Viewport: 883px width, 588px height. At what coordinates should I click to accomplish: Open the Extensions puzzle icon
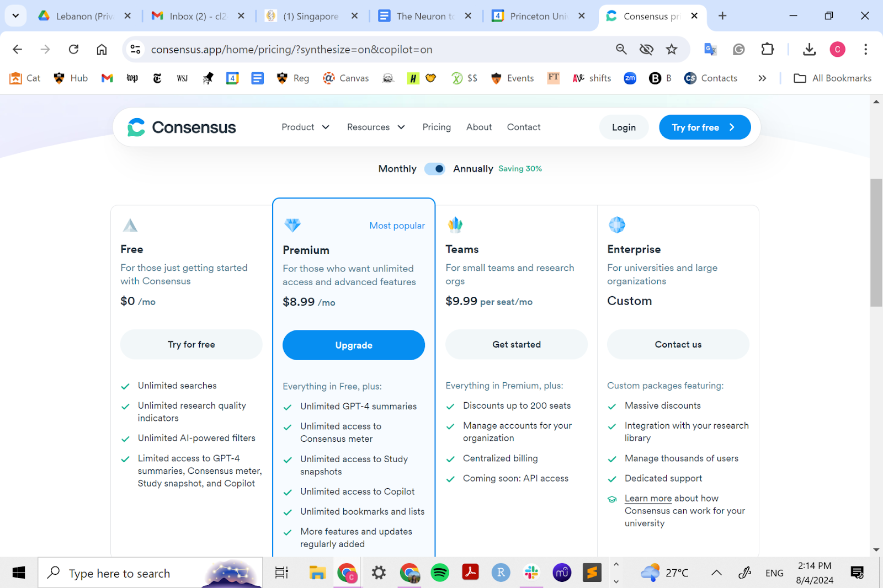(768, 50)
